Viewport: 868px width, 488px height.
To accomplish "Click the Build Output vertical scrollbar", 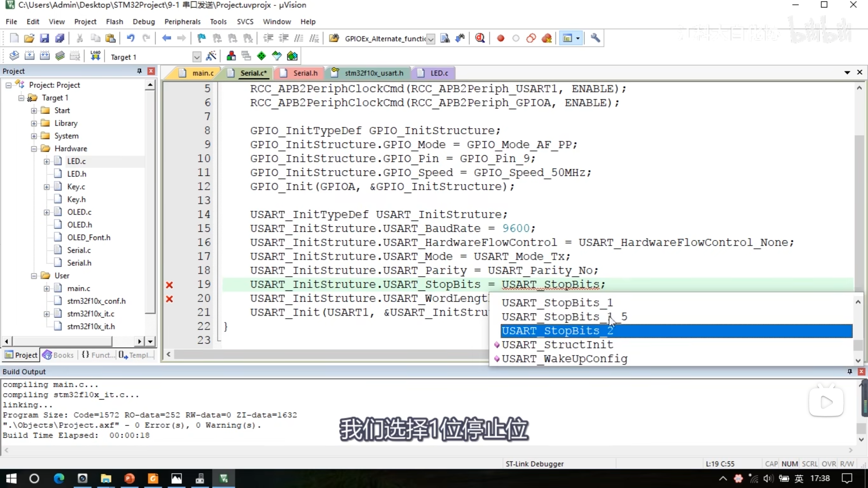I will [x=861, y=428].
